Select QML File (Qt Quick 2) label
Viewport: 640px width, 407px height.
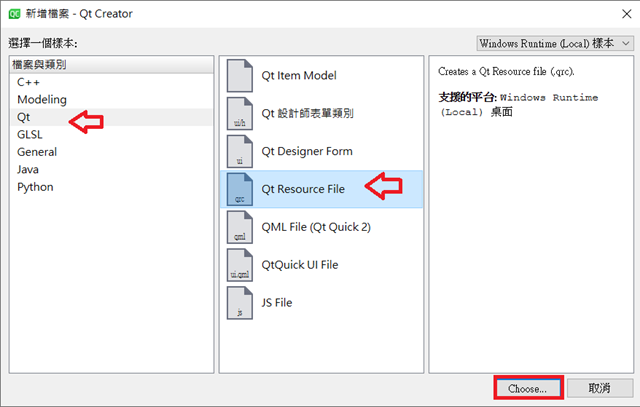[x=316, y=227]
